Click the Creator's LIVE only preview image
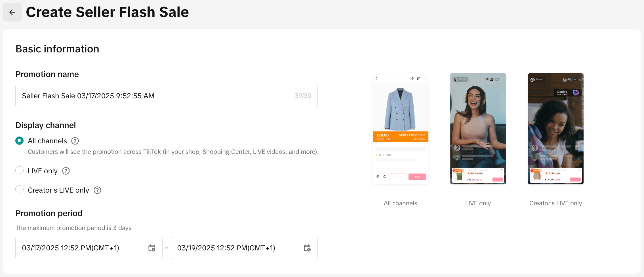The height and width of the screenshot is (277, 644). point(555,129)
